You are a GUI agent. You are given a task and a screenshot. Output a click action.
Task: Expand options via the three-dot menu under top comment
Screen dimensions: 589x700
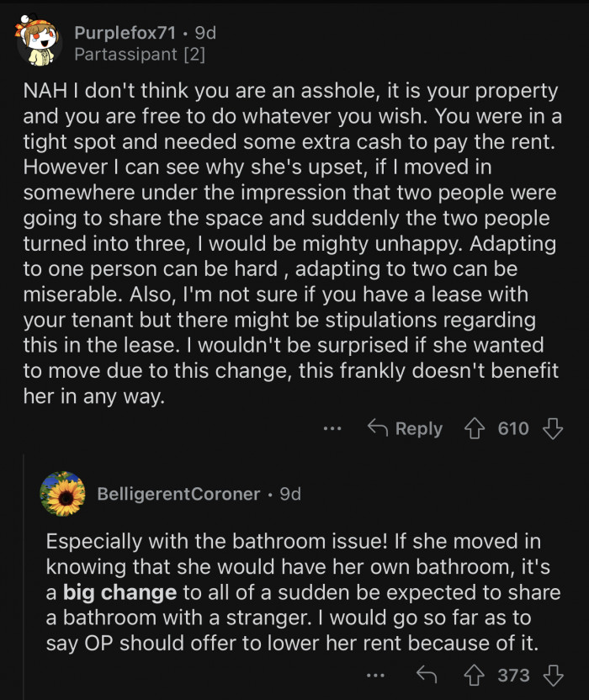pos(332,429)
